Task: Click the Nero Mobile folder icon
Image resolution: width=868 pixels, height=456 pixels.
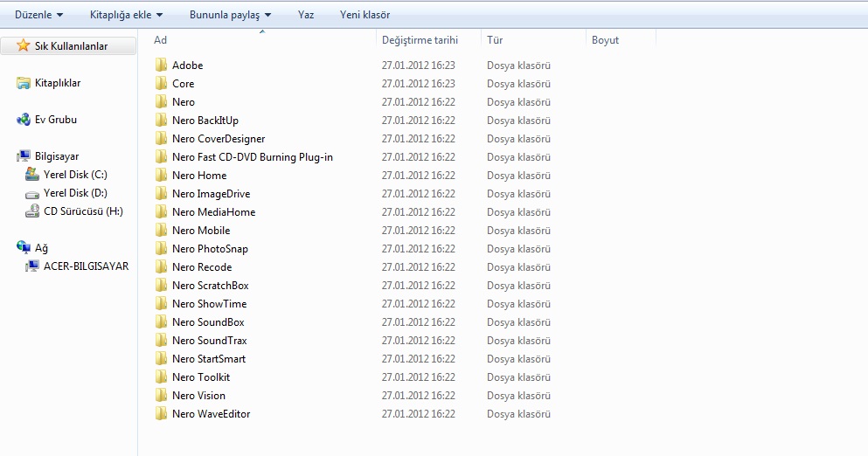Action: (161, 230)
